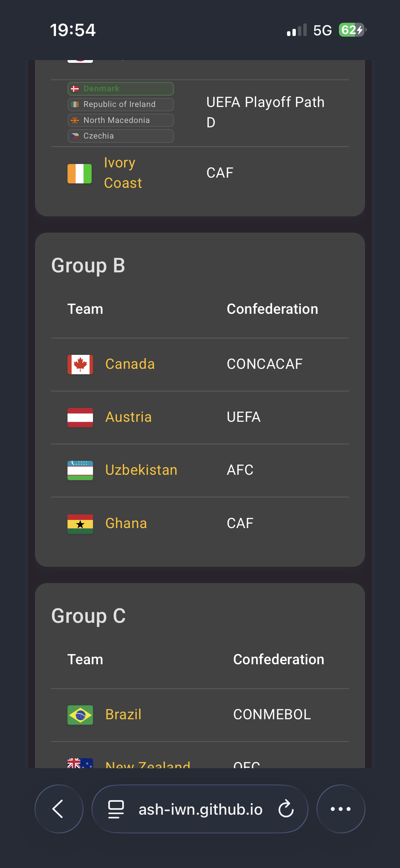The width and height of the screenshot is (400, 868).
Task: Tap the browser back arrow button
Action: [59, 809]
